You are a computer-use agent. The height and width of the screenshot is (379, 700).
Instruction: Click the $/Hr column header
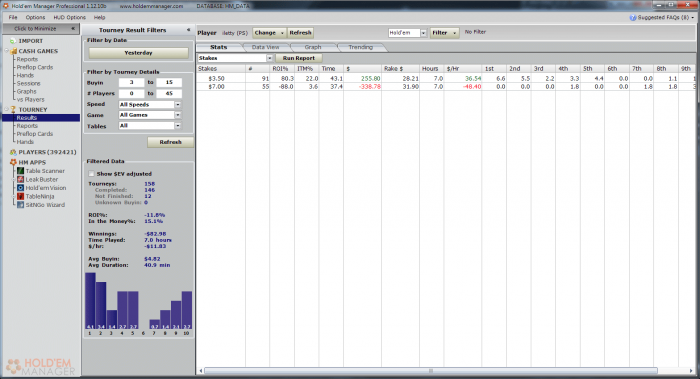(x=463, y=69)
